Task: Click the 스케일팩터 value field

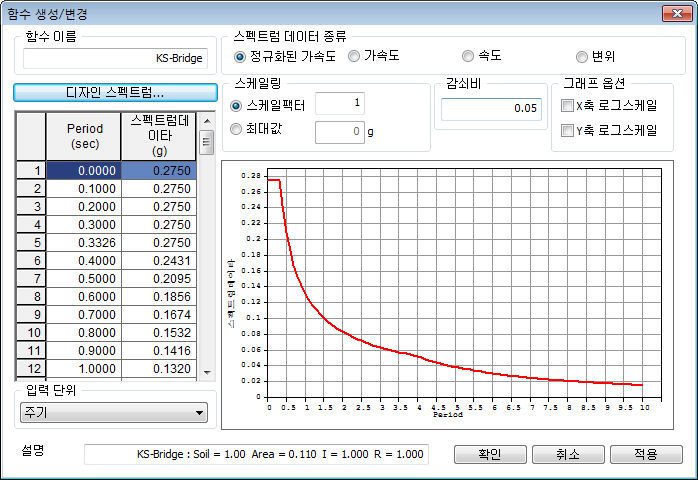Action: coord(340,103)
